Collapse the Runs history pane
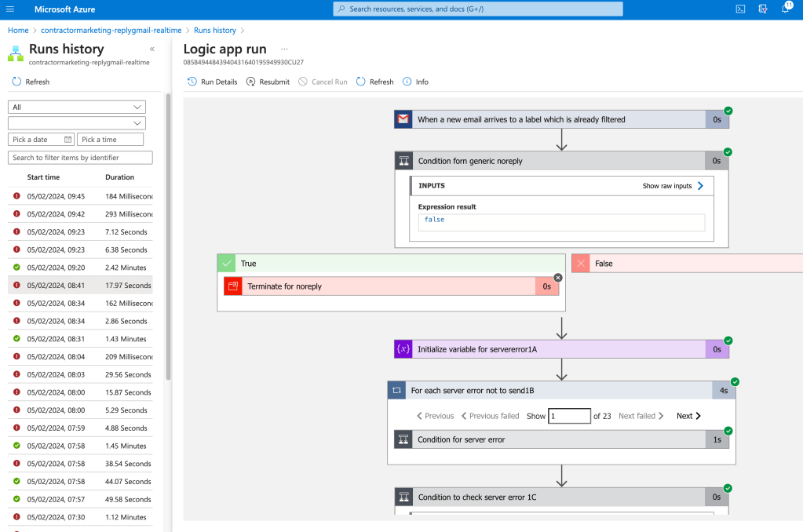 [152, 49]
